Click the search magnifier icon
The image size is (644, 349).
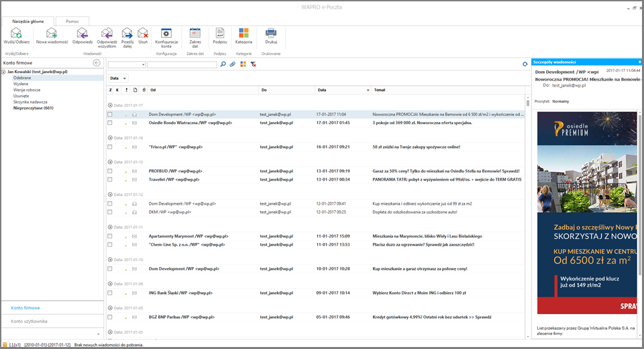pos(223,64)
